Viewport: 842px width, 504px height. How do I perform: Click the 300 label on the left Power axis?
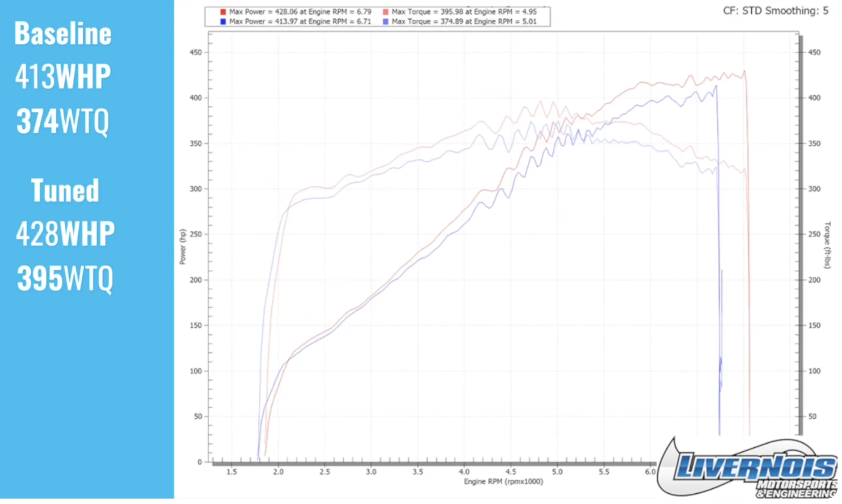pyautogui.click(x=196, y=189)
